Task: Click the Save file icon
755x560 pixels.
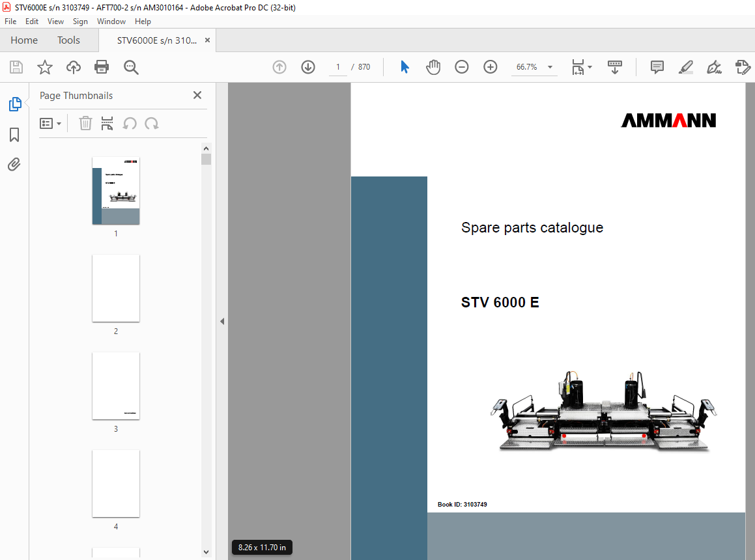Action: coord(16,67)
